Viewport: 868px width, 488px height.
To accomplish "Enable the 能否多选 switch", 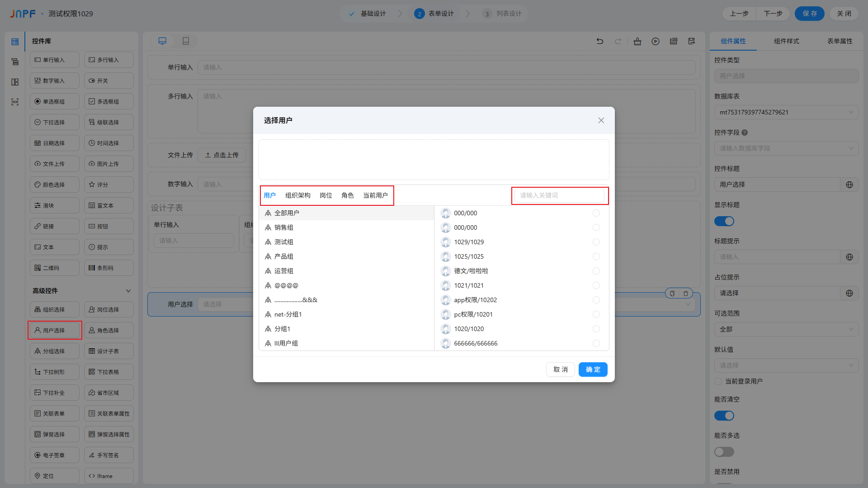I will pos(724,452).
